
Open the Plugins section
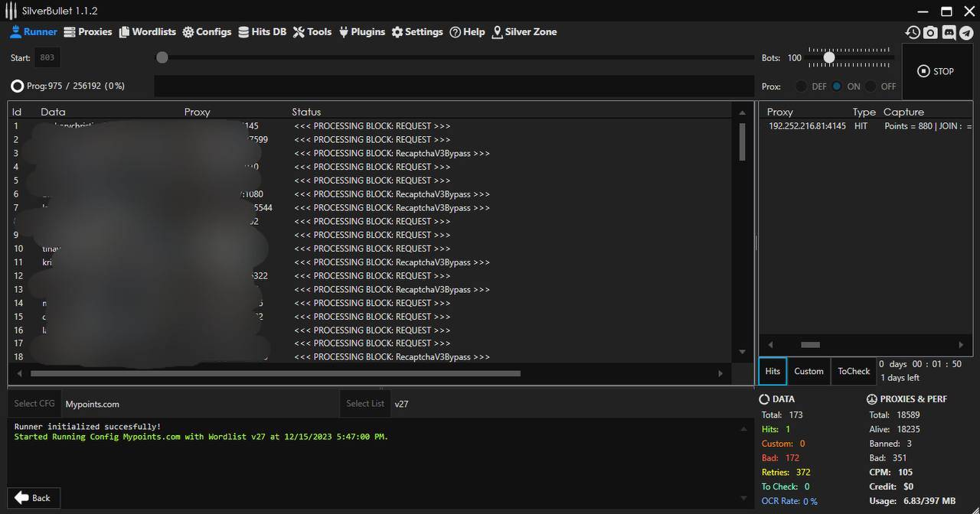[x=361, y=32]
